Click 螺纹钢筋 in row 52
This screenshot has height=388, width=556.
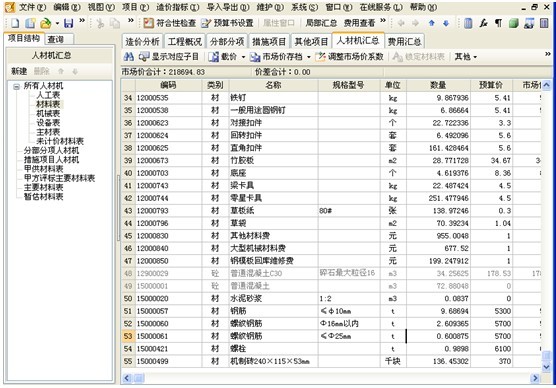tap(273, 324)
